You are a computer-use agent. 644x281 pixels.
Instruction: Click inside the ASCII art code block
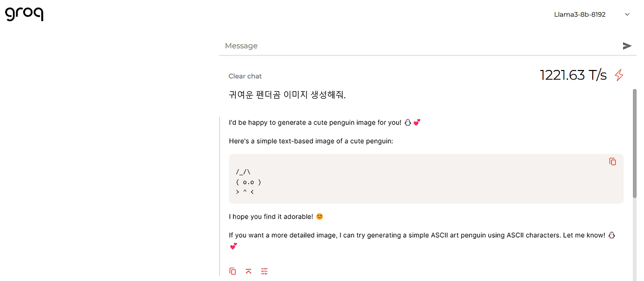403,181
